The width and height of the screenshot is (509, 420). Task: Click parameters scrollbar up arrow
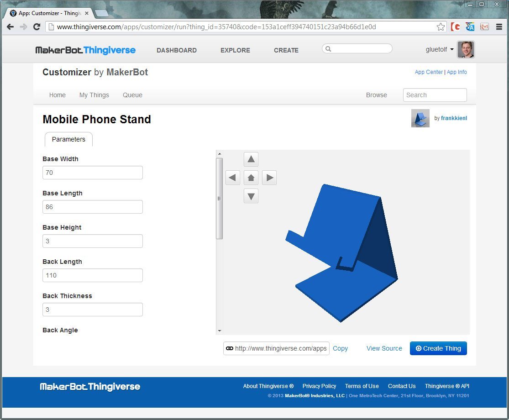point(220,154)
